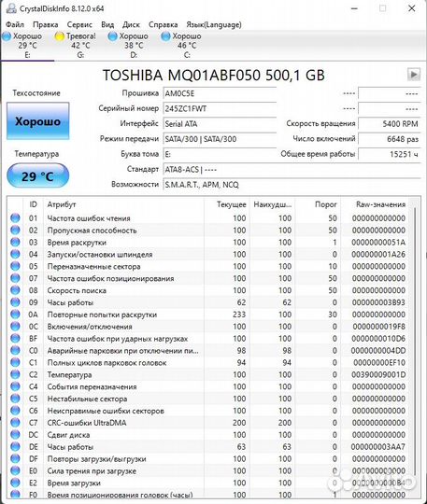The height and width of the screenshot is (504, 427).
Task: Click the power-on count 6648 раз
Action: point(390,139)
